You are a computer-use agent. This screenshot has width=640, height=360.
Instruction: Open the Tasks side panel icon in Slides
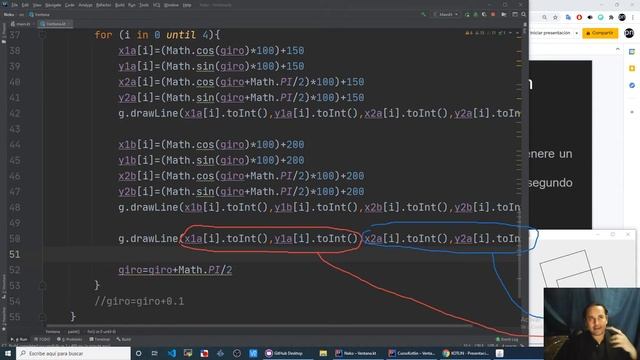pos(632,85)
